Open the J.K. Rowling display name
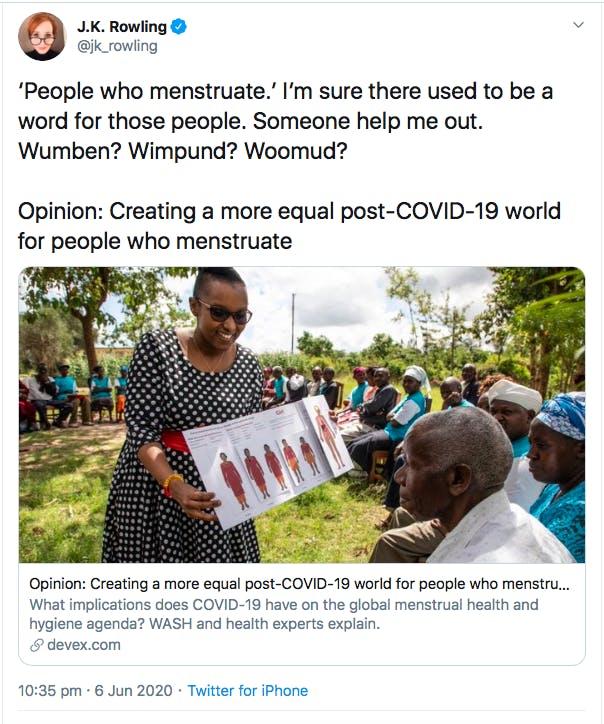This screenshot has width=604, height=724. (120, 27)
